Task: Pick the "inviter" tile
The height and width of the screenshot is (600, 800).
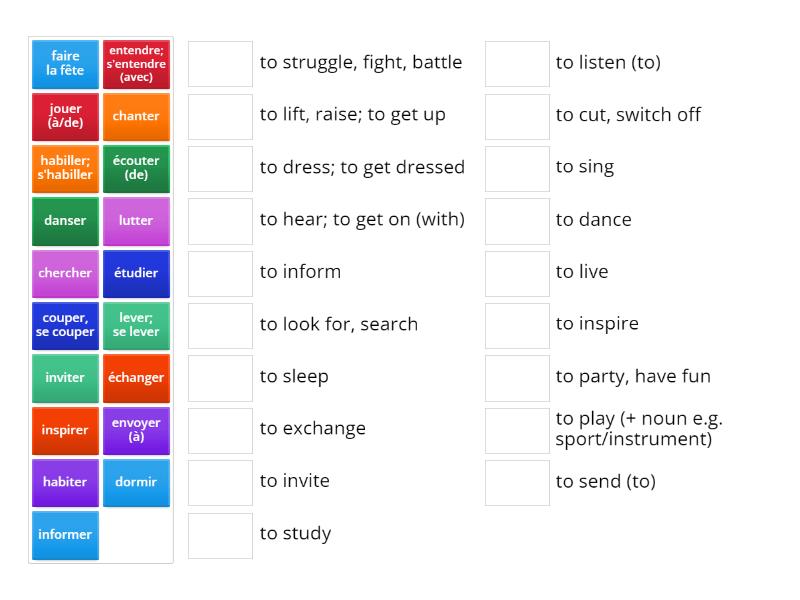Action: click(64, 377)
